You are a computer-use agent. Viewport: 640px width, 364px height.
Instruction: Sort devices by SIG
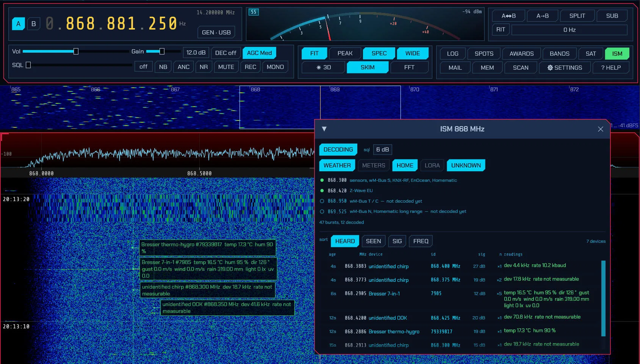click(x=397, y=241)
